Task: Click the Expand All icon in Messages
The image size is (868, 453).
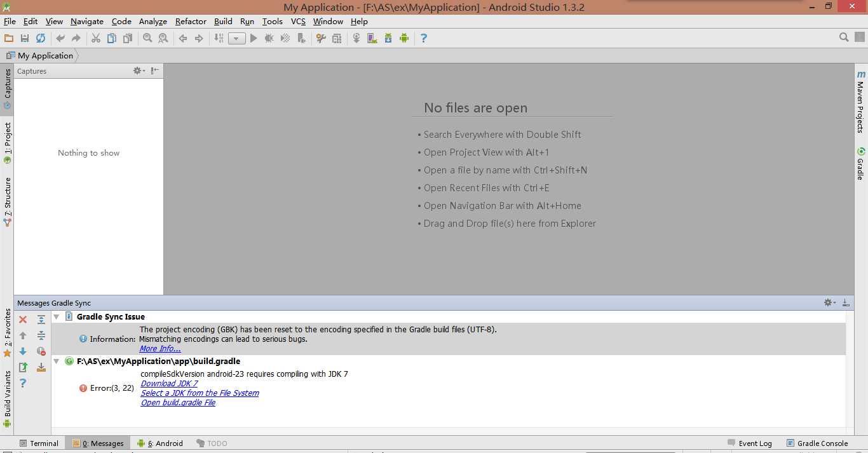Action: [41, 320]
